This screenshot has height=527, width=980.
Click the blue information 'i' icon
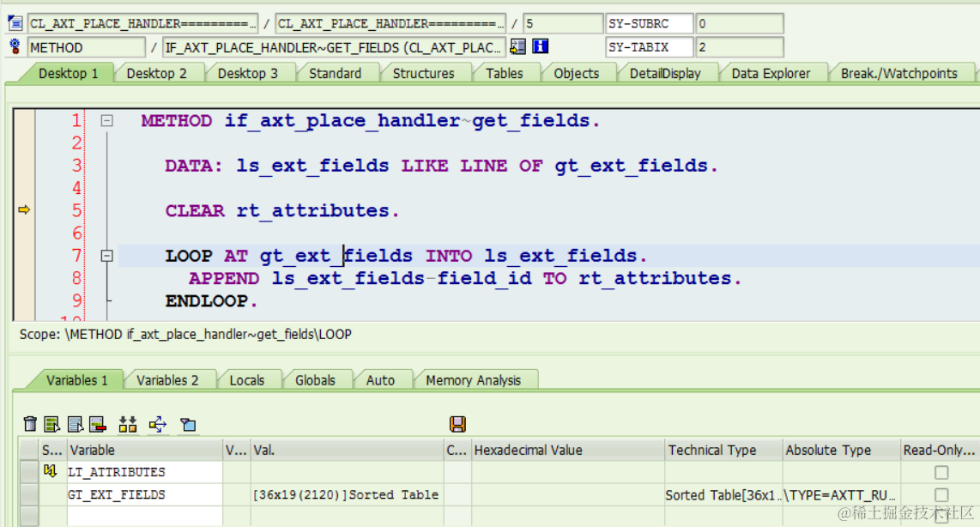(x=540, y=46)
